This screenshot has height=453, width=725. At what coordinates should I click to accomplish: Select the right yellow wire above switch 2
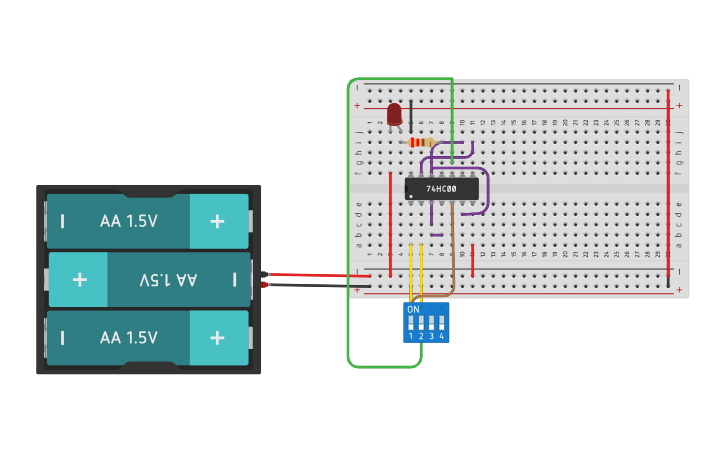[421, 273]
